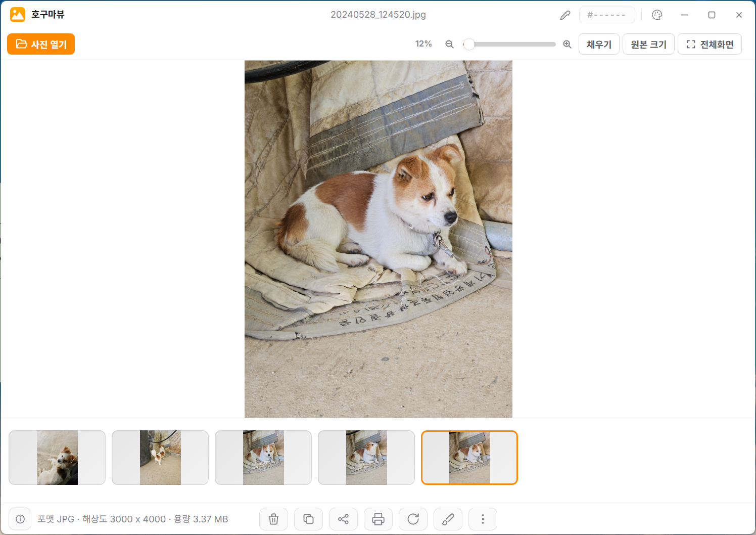756x535 pixels.
Task: Share the photo via share icon
Action: point(343,519)
